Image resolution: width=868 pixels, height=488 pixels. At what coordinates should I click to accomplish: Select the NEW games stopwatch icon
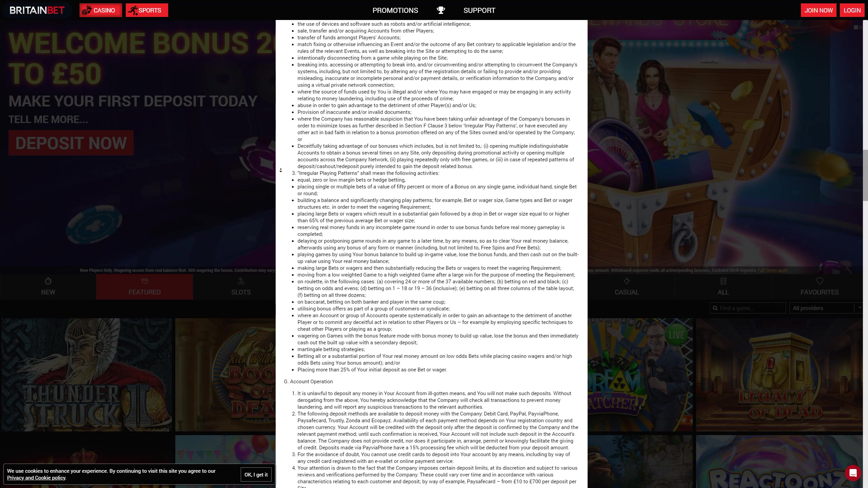coord(48,281)
